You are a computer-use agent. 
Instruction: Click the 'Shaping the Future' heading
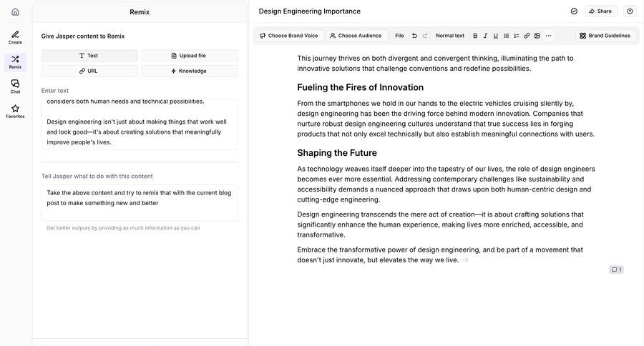point(337,153)
